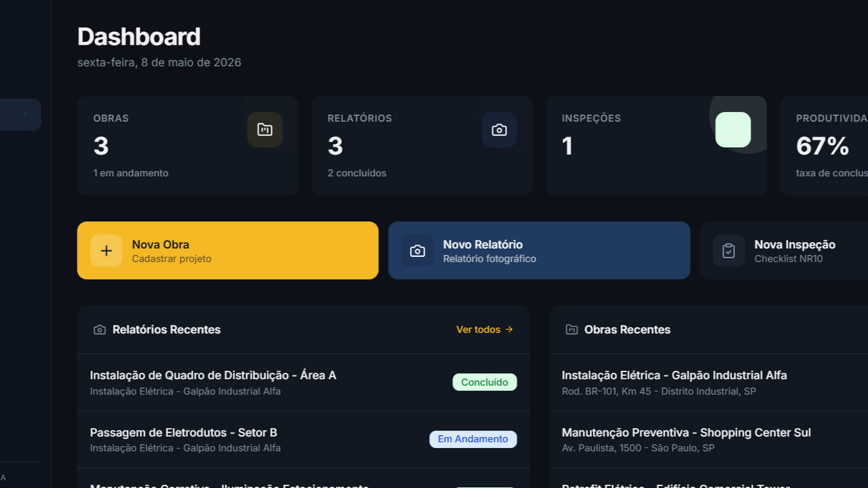The width and height of the screenshot is (868, 488).
Task: Open project Manutenção Preventiva - Shopping Center Sul
Action: (x=709, y=439)
